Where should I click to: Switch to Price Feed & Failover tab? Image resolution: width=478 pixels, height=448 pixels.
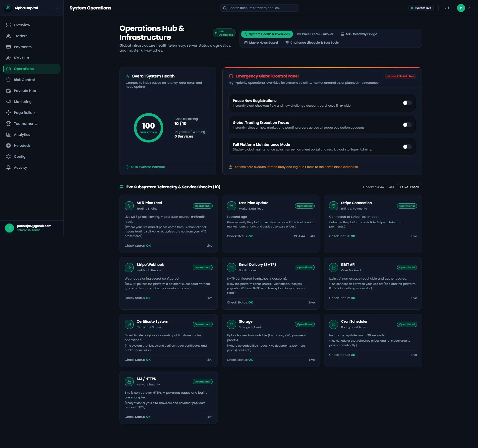tap(315, 34)
